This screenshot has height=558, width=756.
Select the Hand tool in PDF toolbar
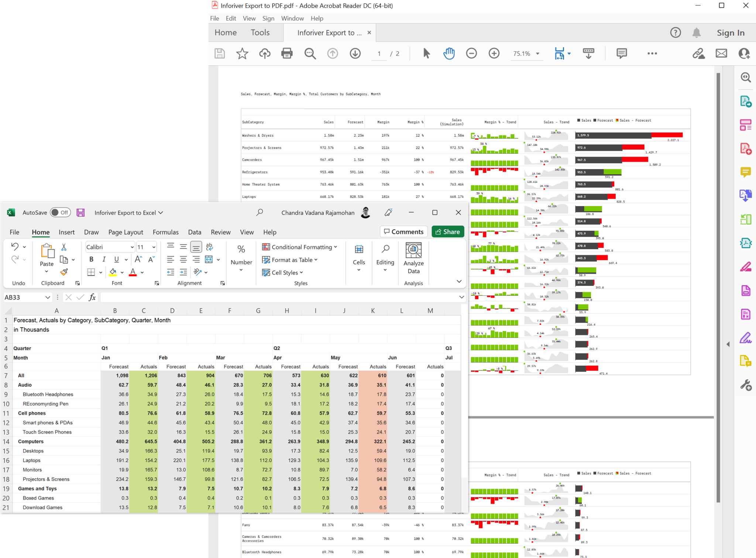pyautogui.click(x=449, y=54)
